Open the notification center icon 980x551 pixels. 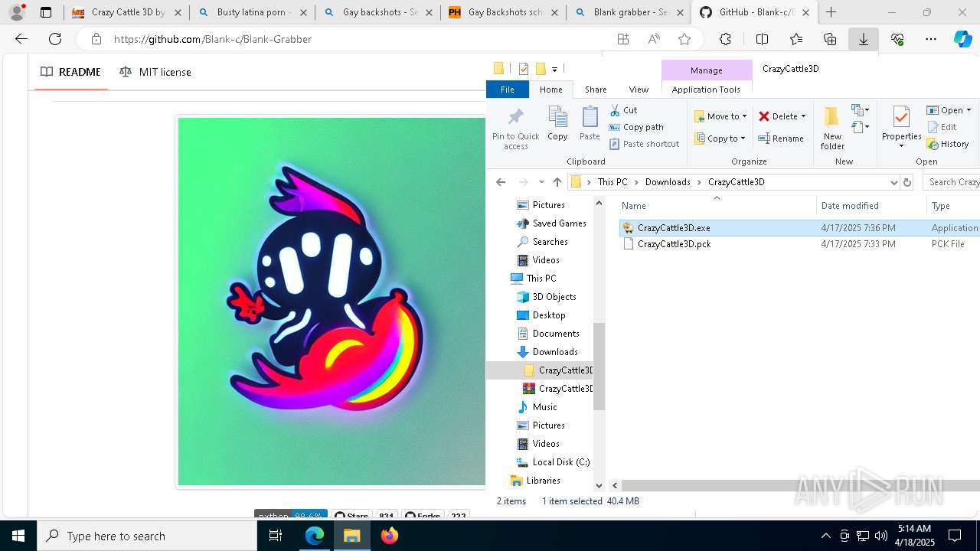[x=955, y=536]
